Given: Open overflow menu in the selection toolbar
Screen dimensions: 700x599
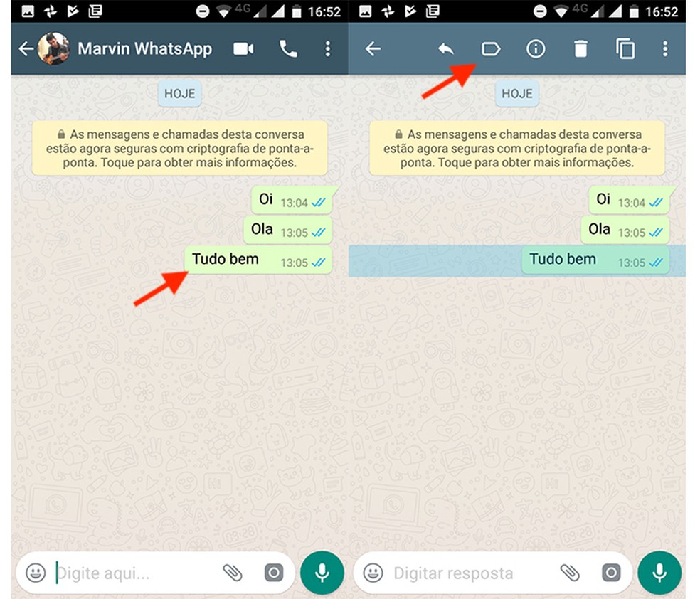Looking at the screenshot, I should pyautogui.click(x=665, y=49).
